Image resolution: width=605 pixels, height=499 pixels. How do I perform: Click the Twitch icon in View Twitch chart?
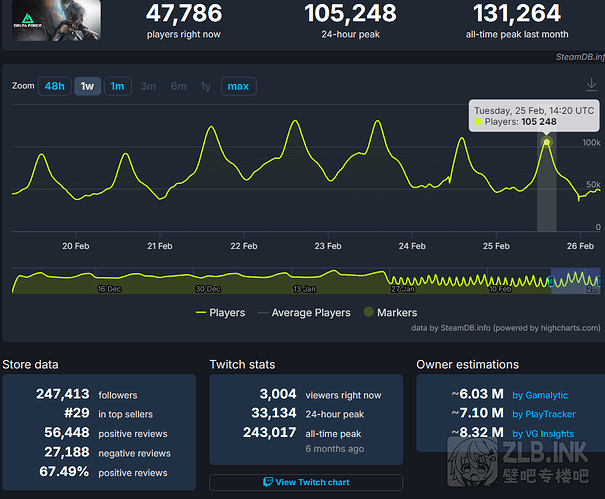[x=267, y=482]
